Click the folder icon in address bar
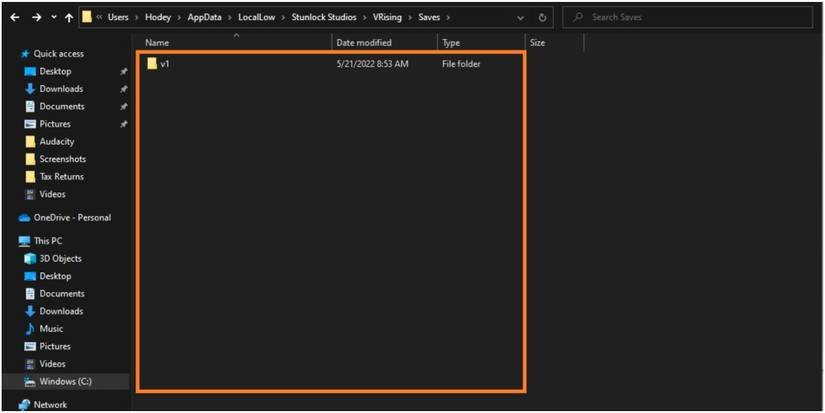825x413 pixels. (87, 17)
